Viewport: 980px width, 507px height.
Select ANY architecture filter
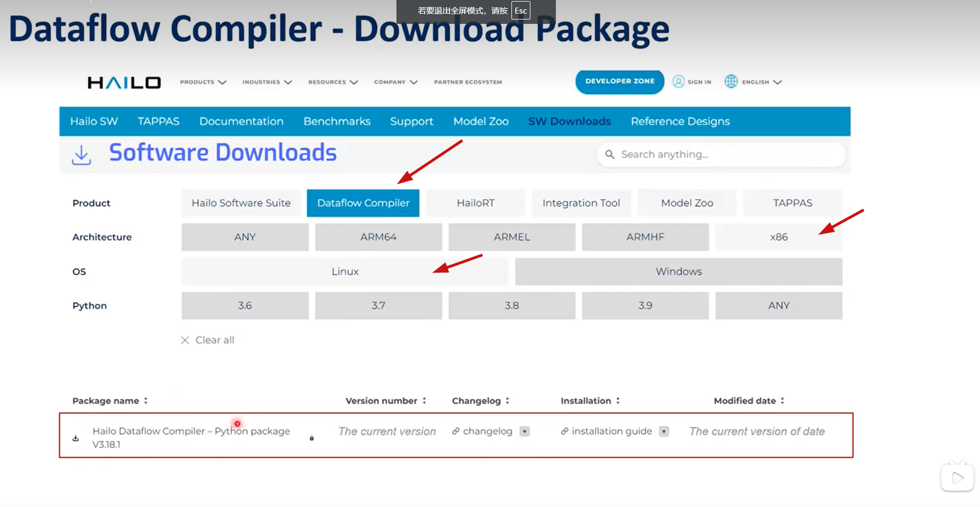pos(245,237)
